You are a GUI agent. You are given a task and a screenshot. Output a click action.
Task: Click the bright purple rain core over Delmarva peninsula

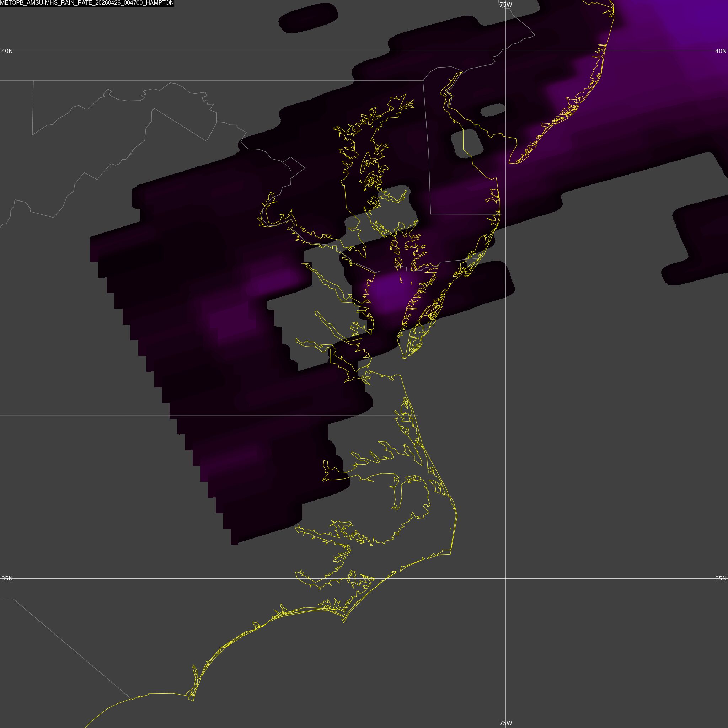pos(388,292)
